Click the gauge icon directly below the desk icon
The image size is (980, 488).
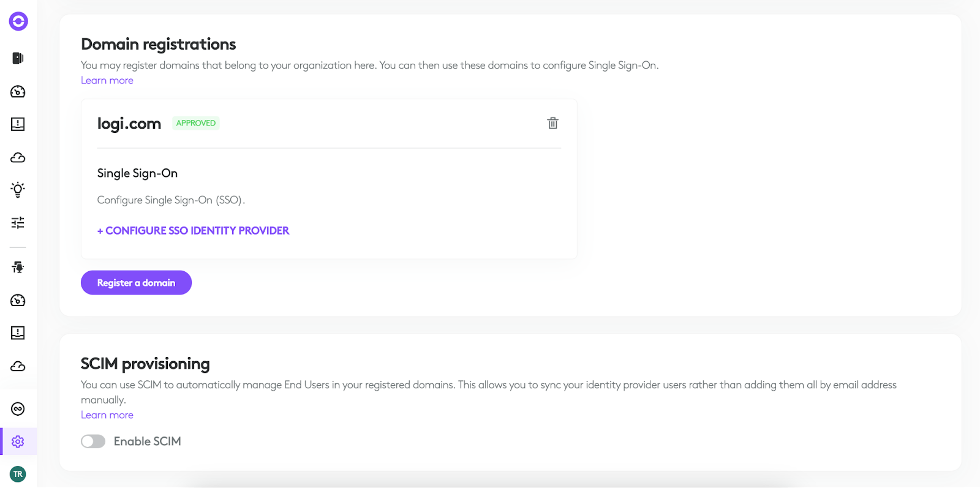pyautogui.click(x=18, y=300)
